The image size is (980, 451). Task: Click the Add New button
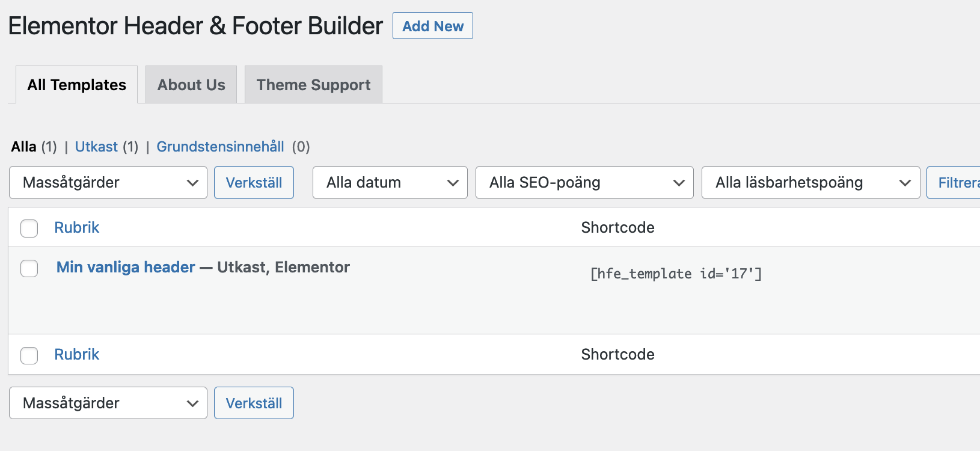pyautogui.click(x=432, y=26)
